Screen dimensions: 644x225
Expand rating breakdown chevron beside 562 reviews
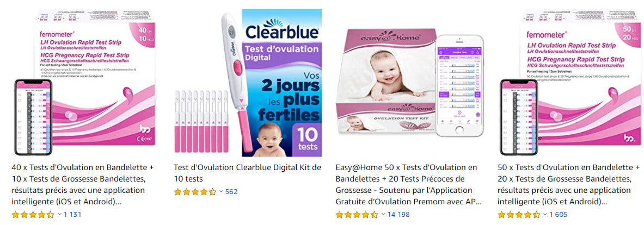[222, 192]
